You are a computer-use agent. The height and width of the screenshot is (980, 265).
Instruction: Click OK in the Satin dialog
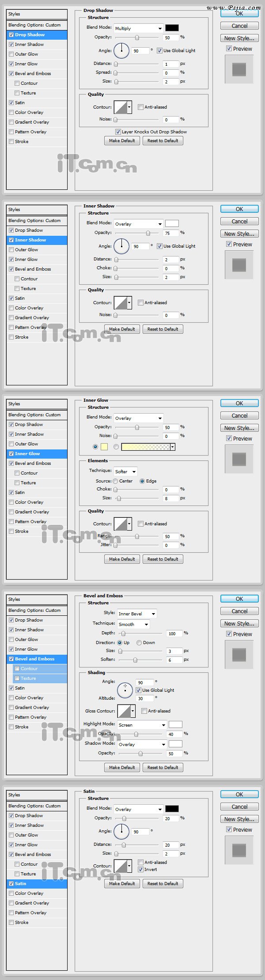(239, 794)
